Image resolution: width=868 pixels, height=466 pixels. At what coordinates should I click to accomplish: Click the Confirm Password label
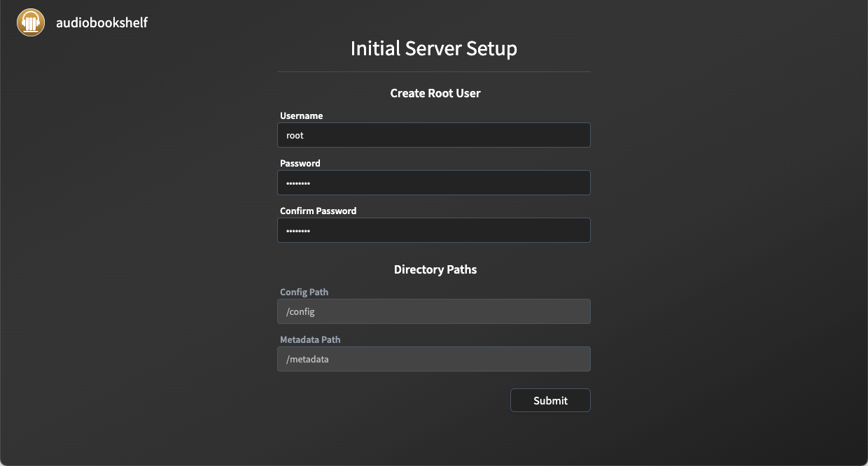[x=318, y=211]
